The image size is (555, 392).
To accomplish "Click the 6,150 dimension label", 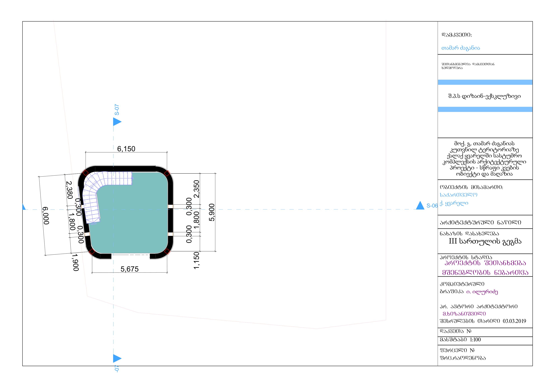I will click(126, 149).
